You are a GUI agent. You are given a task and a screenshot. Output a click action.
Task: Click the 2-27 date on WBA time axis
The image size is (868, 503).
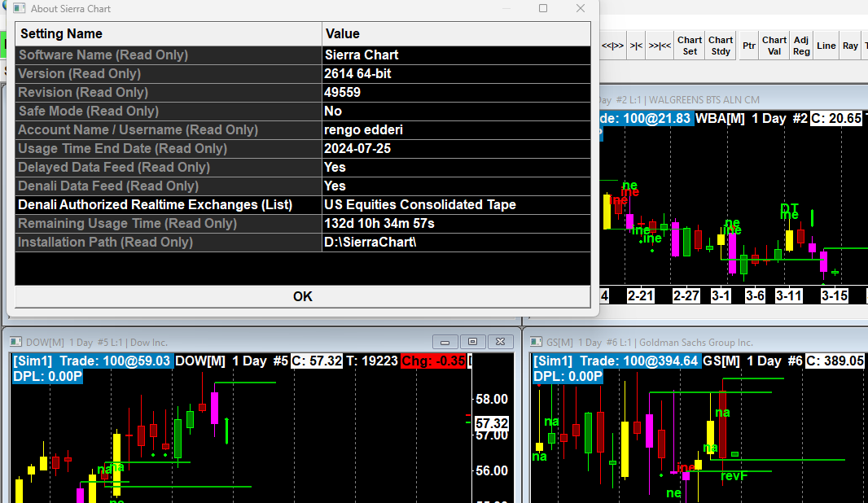pos(686,296)
